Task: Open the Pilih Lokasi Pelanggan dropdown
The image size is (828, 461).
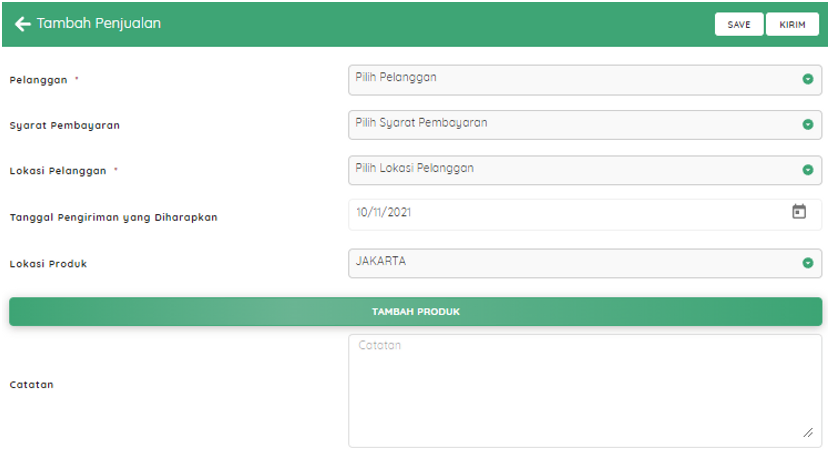Action: coord(585,170)
